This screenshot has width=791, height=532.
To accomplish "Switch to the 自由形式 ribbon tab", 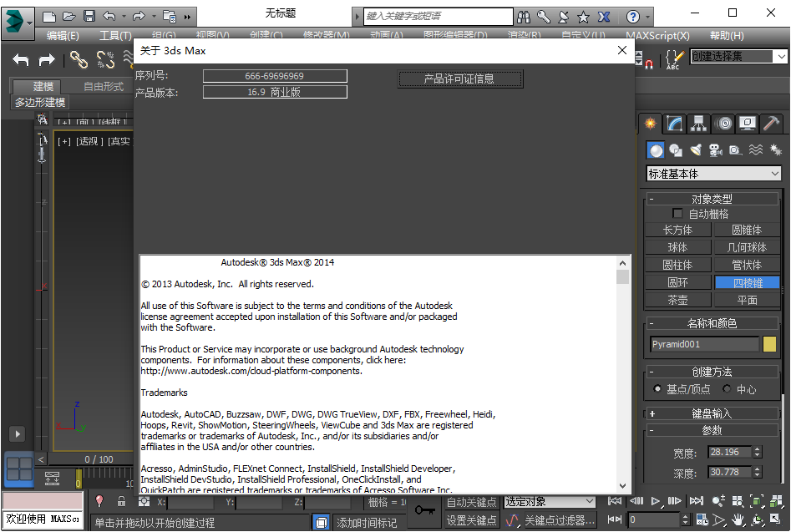I will click(x=104, y=86).
